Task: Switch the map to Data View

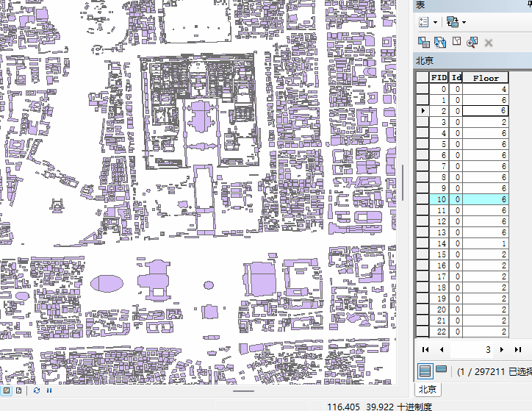Action: coord(7,390)
